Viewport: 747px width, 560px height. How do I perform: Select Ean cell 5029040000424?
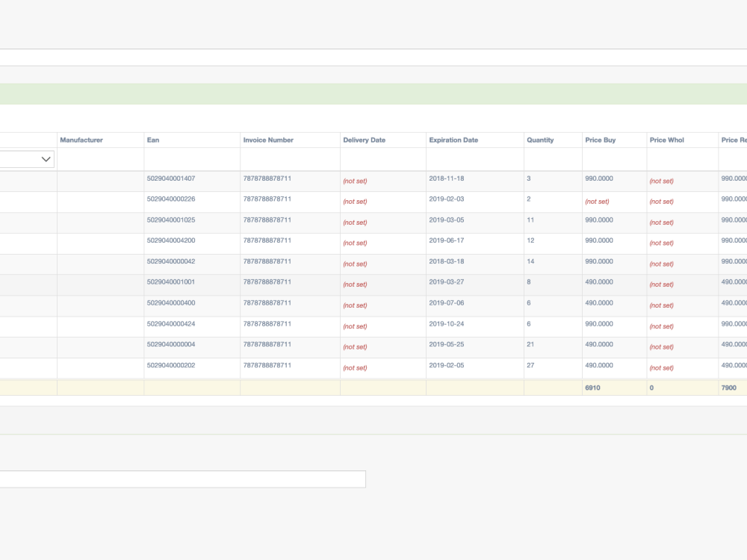(171, 324)
